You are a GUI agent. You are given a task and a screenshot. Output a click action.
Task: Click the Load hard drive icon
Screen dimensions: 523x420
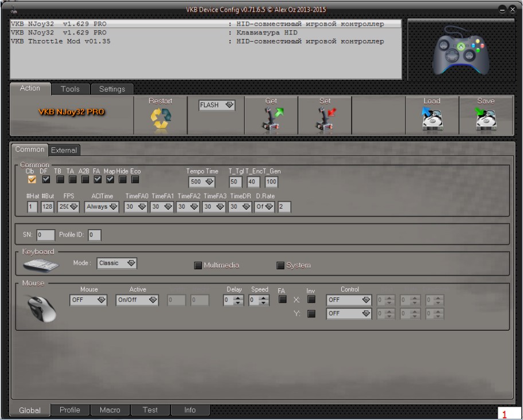click(432, 119)
